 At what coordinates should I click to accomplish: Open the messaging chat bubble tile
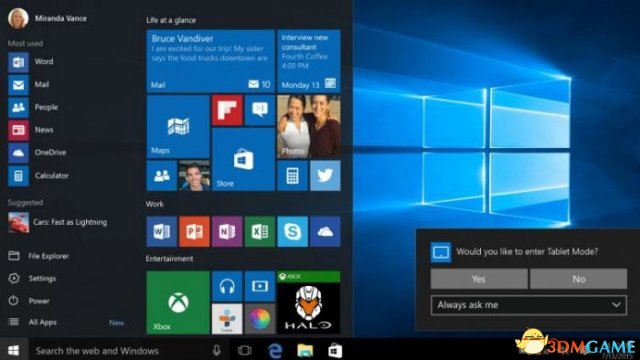[x=260, y=110]
